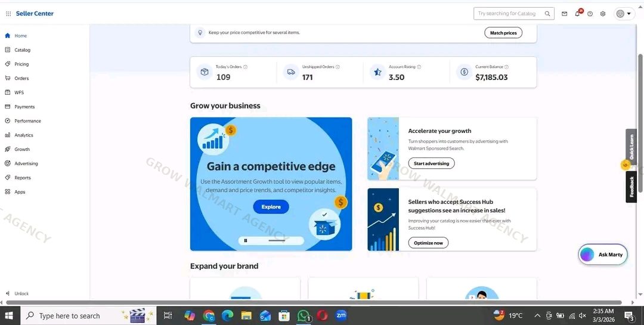Click the Keep your price competitive message
This screenshot has width=644, height=325.
click(254, 32)
